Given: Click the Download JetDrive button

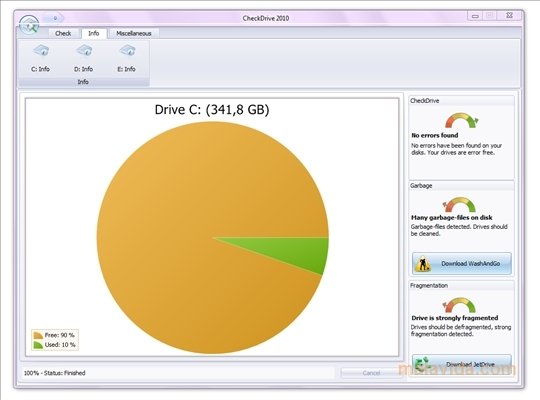Looking at the screenshot, I should 462,364.
